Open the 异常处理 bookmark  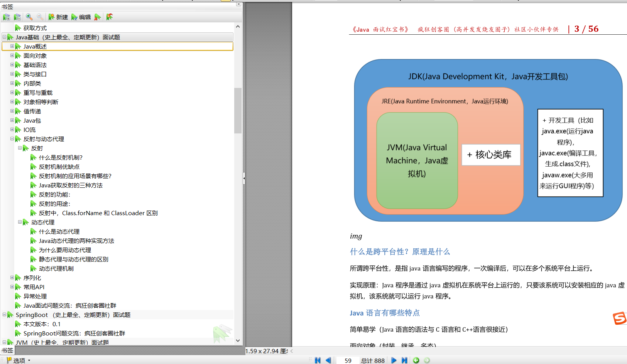pyautogui.click(x=35, y=297)
